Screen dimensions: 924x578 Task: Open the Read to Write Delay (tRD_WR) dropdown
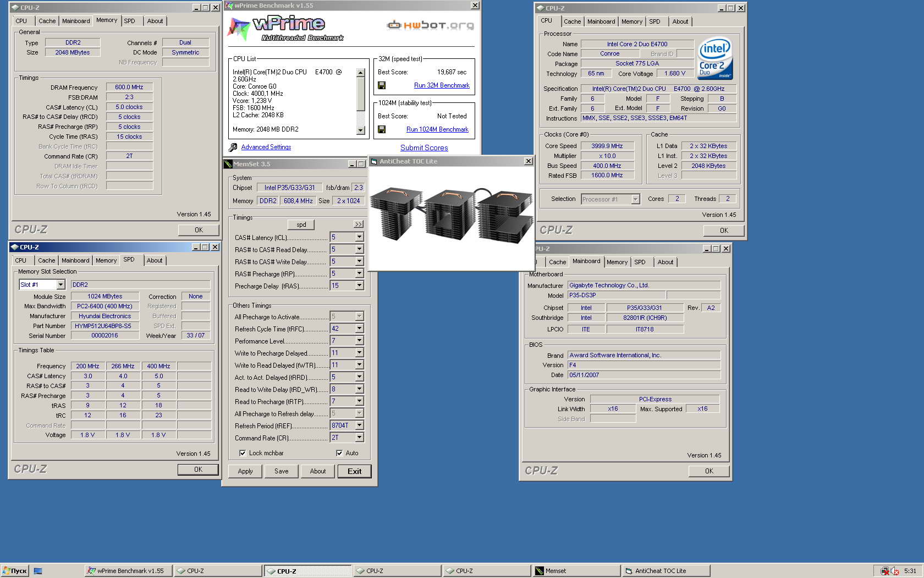tap(359, 389)
